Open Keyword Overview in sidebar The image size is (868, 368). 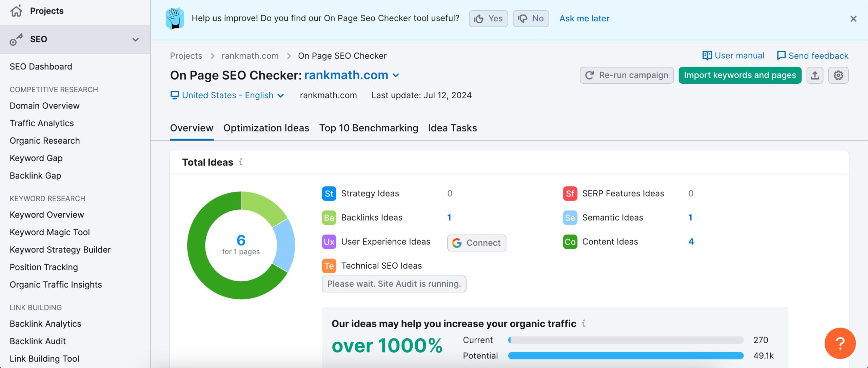tap(47, 215)
